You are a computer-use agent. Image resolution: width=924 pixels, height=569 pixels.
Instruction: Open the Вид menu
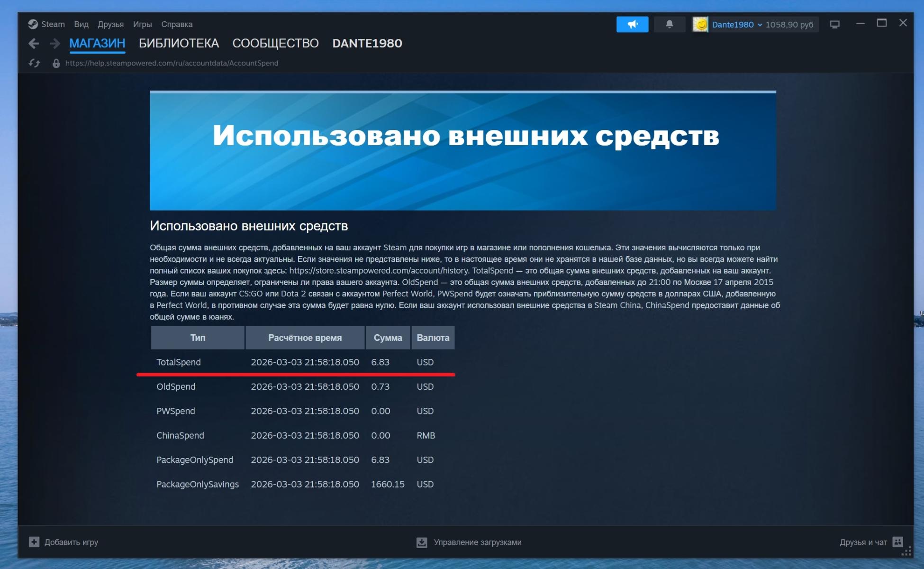pyautogui.click(x=81, y=24)
